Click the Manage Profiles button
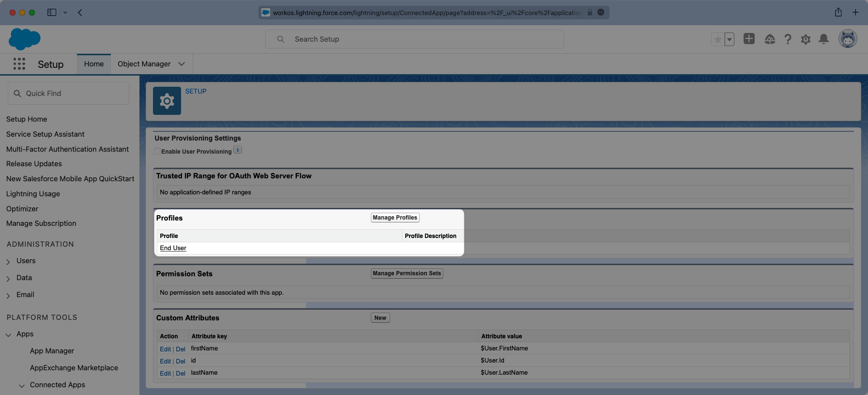The height and width of the screenshot is (395, 868). coord(395,218)
